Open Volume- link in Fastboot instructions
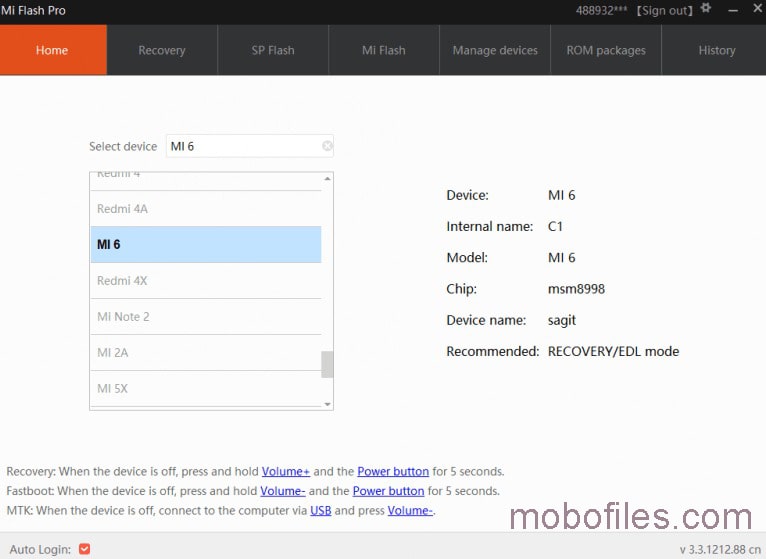The height and width of the screenshot is (559, 766). tap(283, 491)
